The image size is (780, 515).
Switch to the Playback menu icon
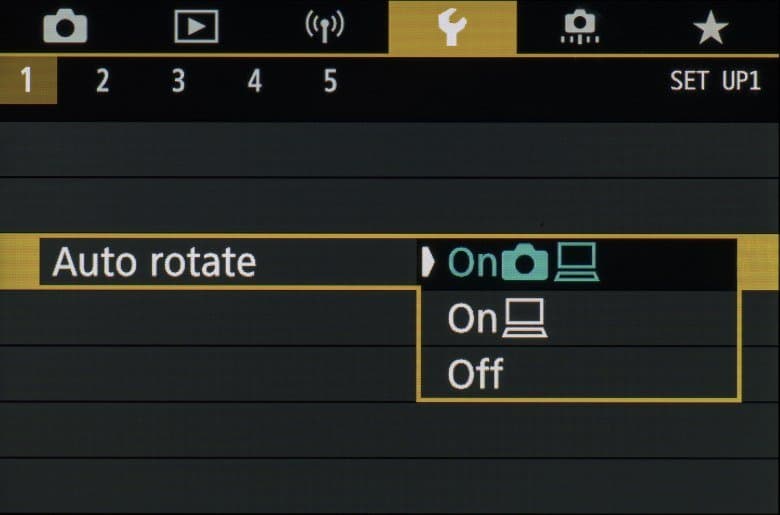[196, 28]
